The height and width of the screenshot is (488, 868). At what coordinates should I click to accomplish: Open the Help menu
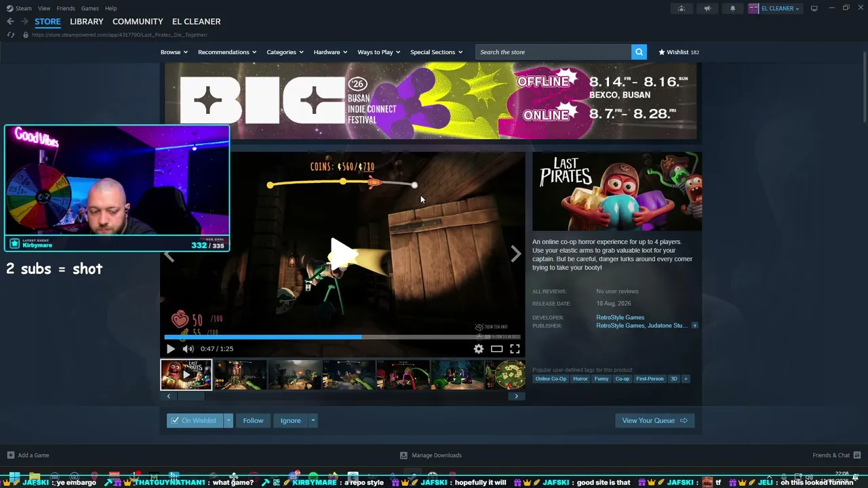coord(111,8)
